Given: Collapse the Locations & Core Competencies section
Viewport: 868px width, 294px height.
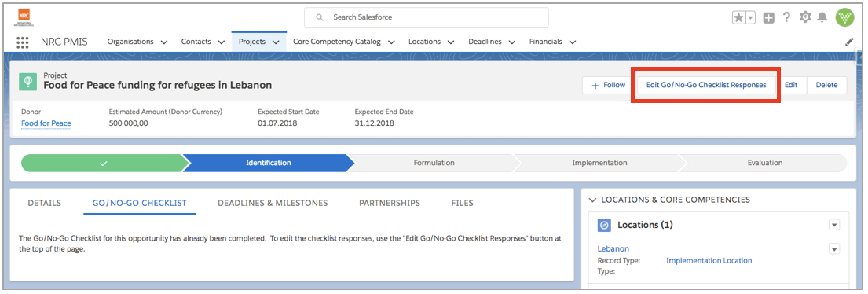Looking at the screenshot, I should pyautogui.click(x=593, y=200).
